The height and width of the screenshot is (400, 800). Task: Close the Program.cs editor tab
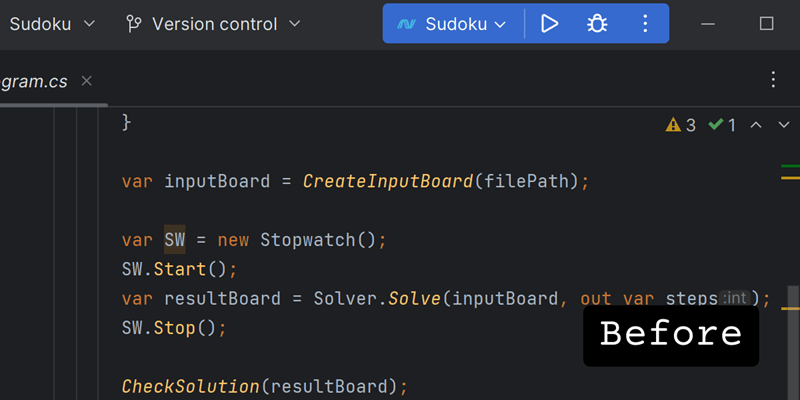point(87,81)
